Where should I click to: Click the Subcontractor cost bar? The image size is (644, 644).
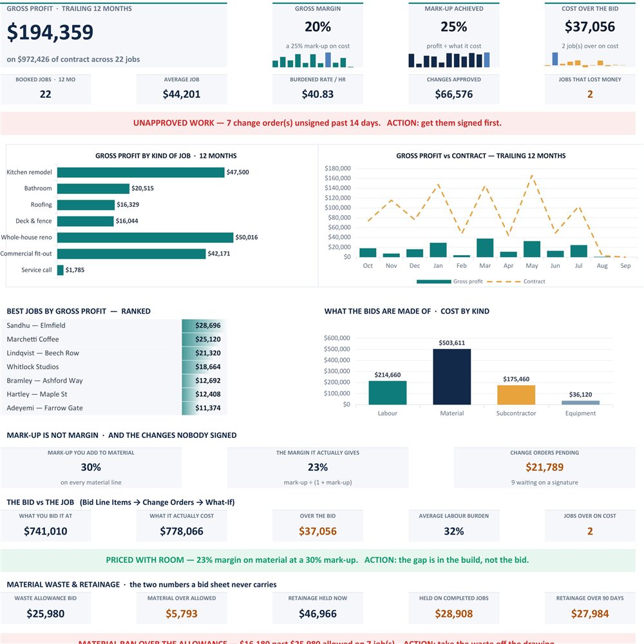(516, 395)
